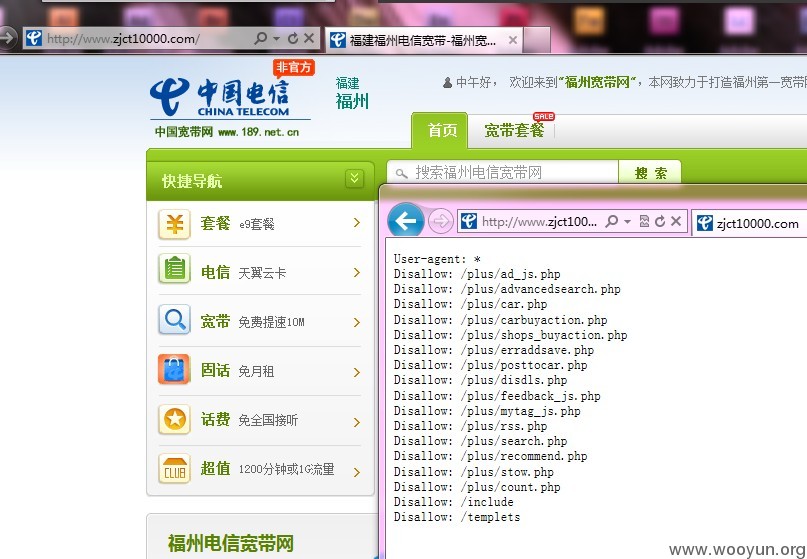Click the 'Disallow: /templets' line

(457, 517)
